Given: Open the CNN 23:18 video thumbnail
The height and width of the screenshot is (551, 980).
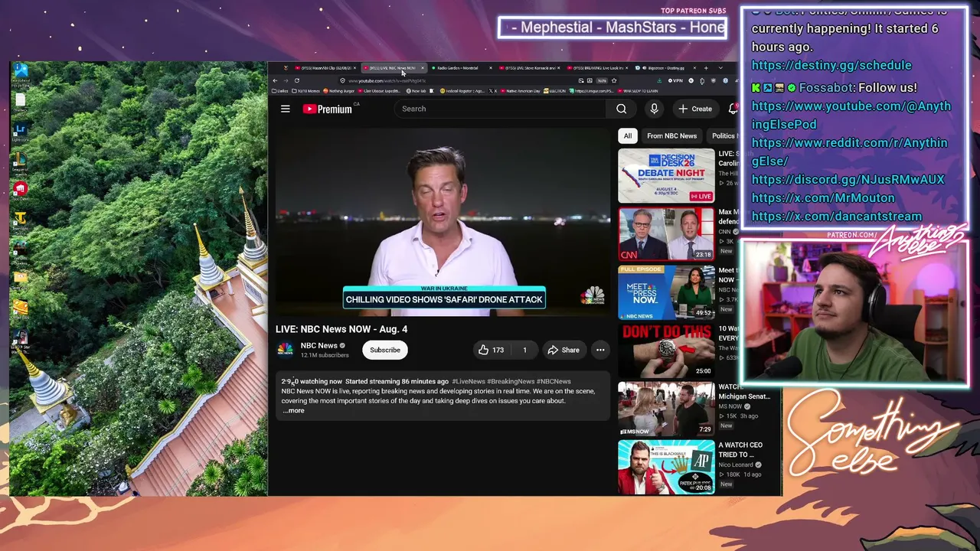Looking at the screenshot, I should coord(666,234).
